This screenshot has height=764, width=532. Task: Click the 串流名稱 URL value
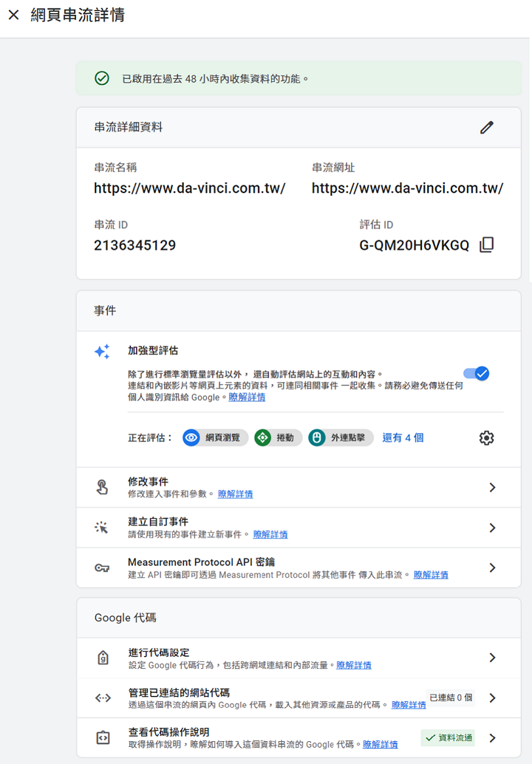pos(189,188)
